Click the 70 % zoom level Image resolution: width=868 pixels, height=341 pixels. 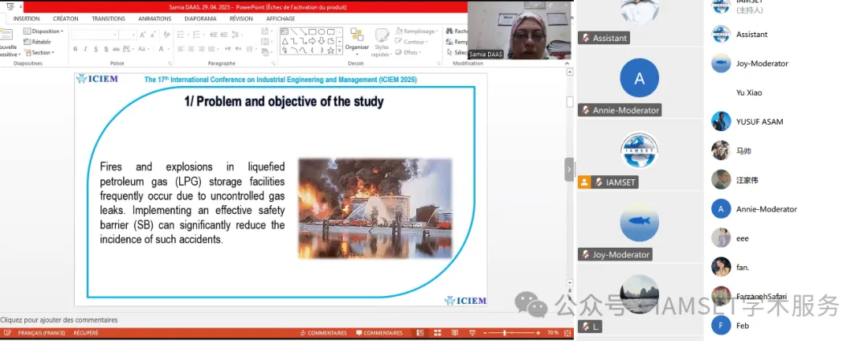552,333
